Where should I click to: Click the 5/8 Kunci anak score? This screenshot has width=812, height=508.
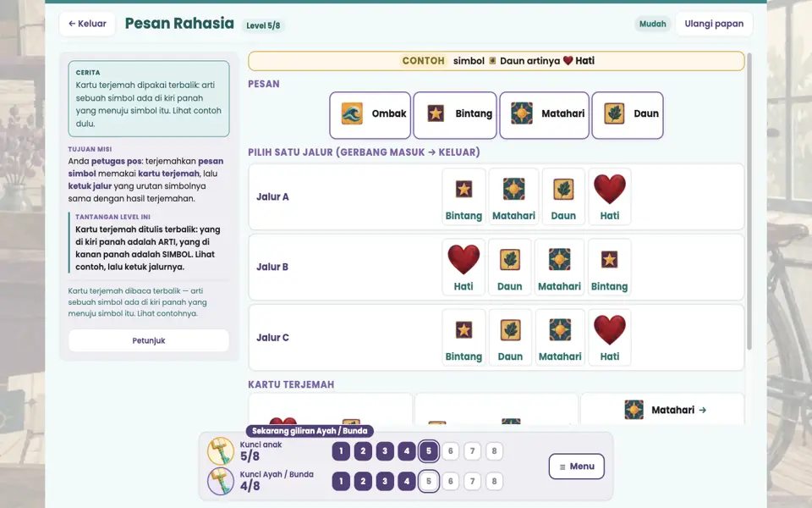tap(250, 456)
